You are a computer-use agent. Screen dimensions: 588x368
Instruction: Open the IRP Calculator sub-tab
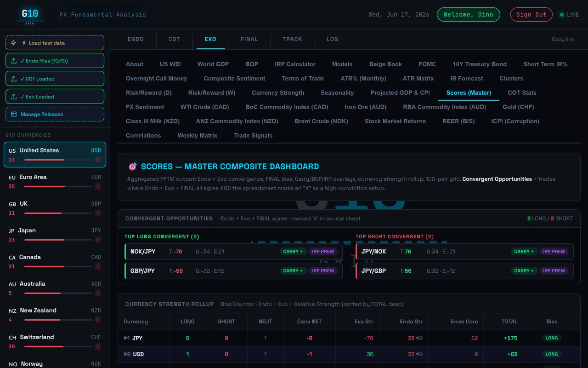[295, 64]
